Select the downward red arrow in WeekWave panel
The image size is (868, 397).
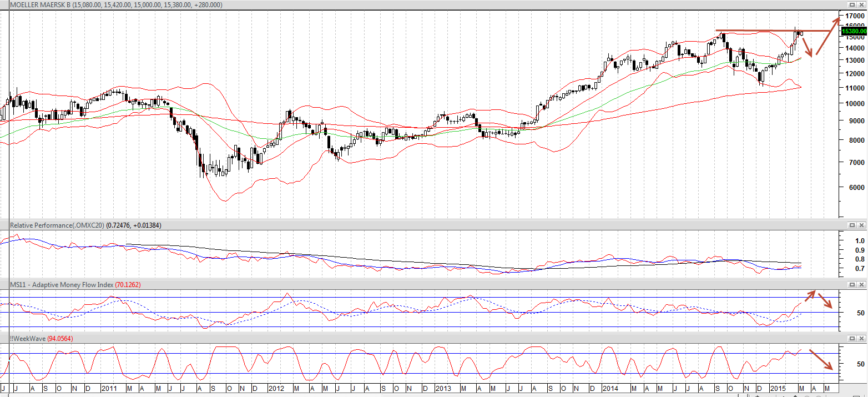(x=821, y=360)
